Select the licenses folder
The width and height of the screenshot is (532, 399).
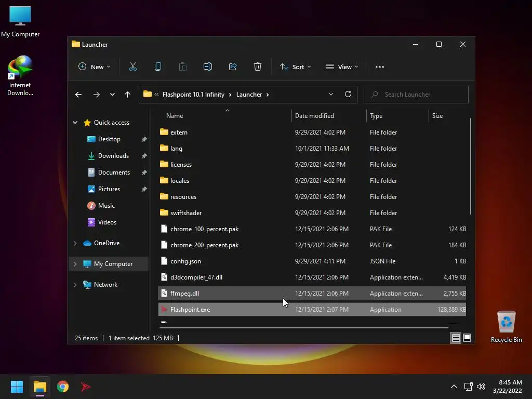[312, 165]
